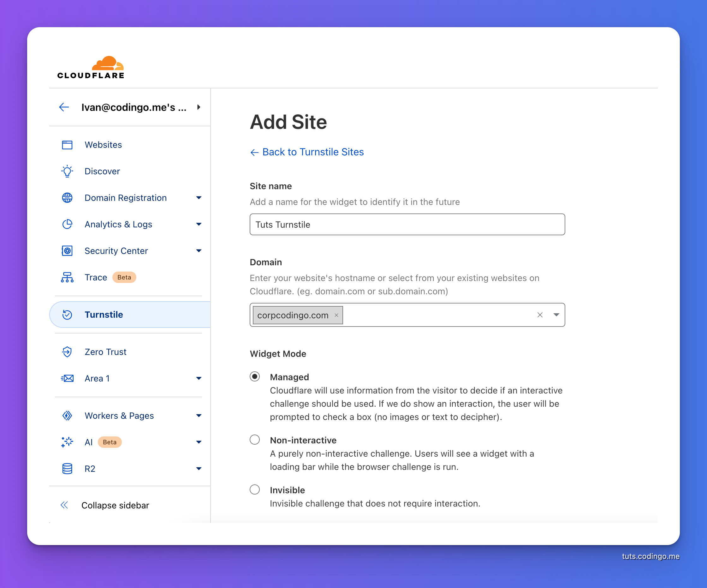Click the Domain Registration globe icon

pos(67,198)
